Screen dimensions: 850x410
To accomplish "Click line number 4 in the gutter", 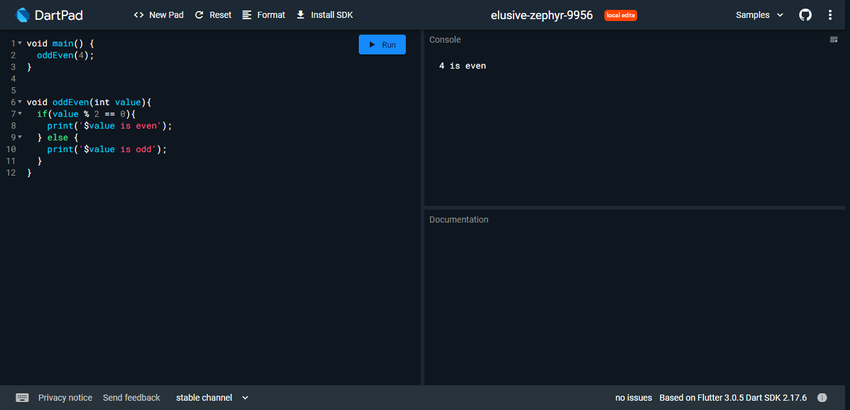I will (13, 79).
